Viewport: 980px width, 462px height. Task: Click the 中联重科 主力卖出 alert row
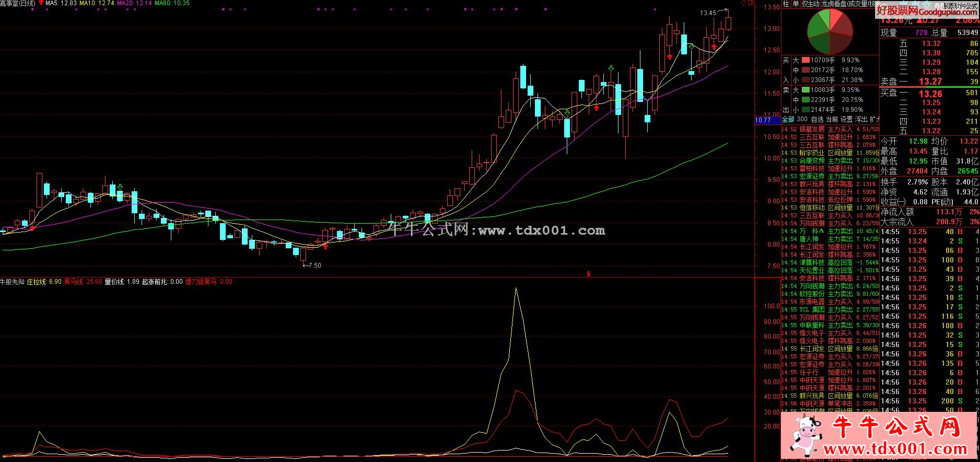pos(830,325)
